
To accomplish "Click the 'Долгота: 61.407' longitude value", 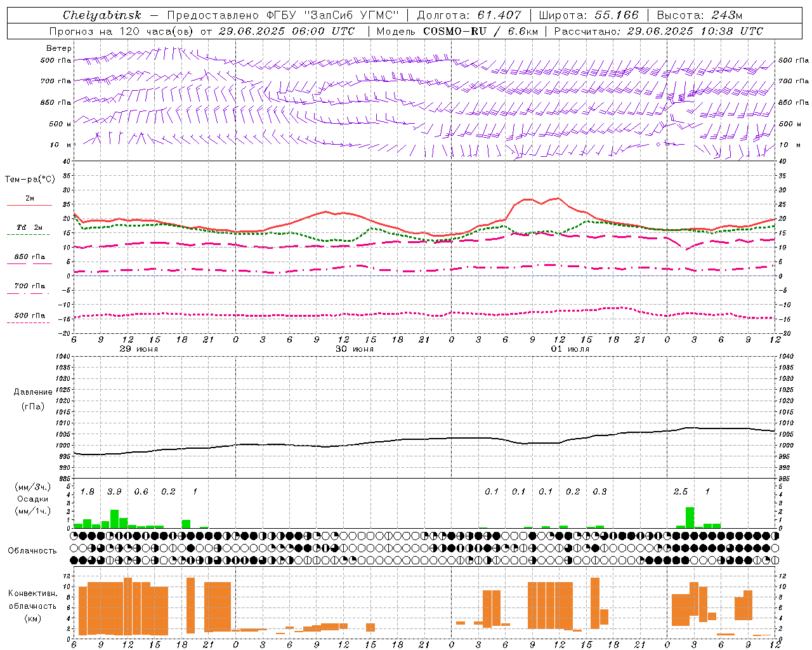I will point(469,15).
